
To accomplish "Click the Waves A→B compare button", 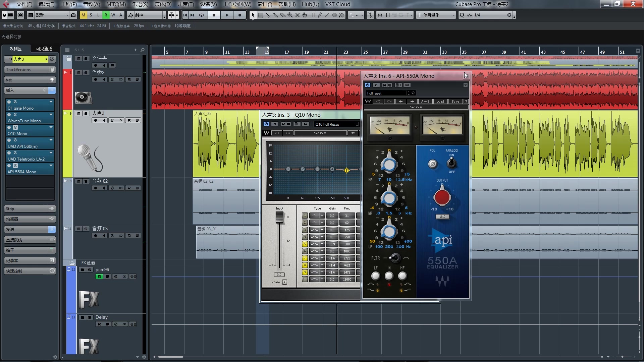I will click(425, 101).
